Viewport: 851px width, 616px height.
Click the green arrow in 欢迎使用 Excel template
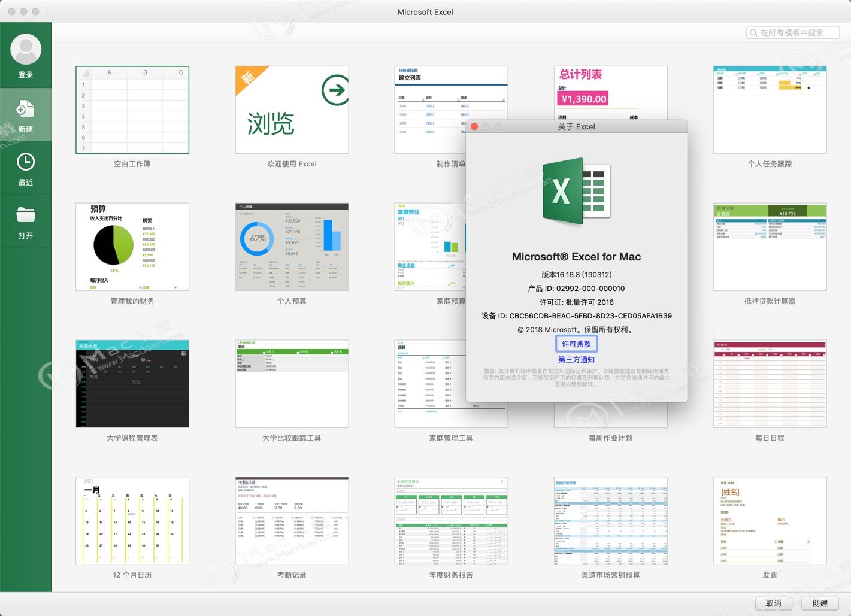(335, 90)
